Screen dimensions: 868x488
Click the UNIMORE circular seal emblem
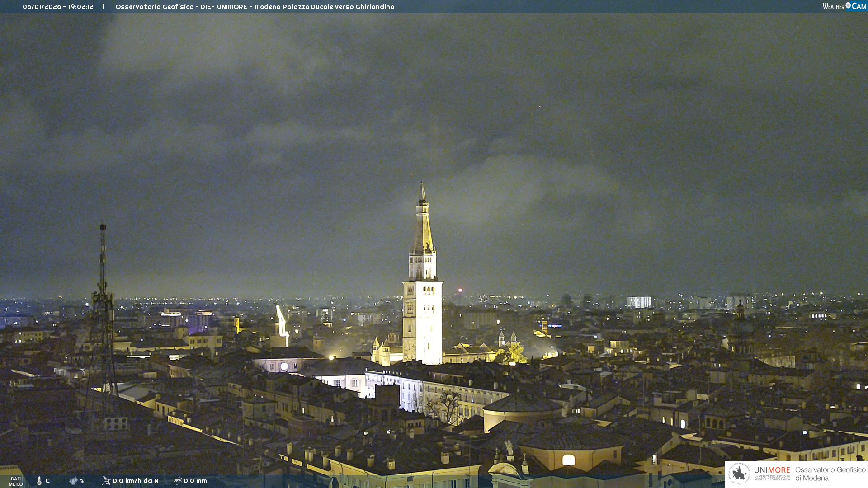pos(739,474)
